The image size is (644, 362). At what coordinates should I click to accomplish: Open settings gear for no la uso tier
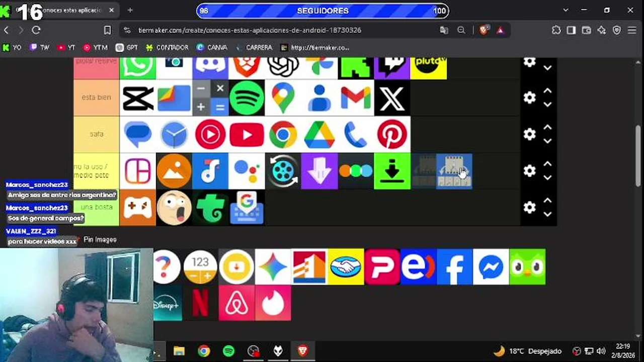point(529,171)
